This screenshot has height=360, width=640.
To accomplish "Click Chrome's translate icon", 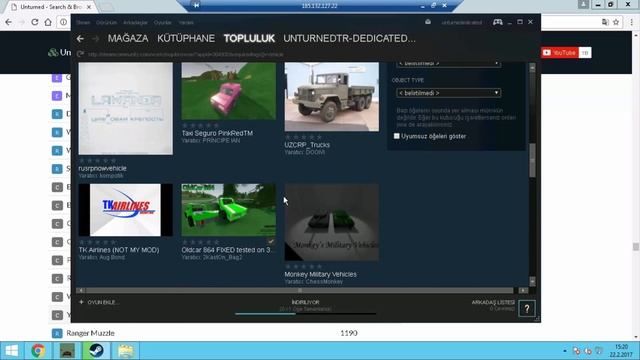I will pyautogui.click(x=605, y=22).
